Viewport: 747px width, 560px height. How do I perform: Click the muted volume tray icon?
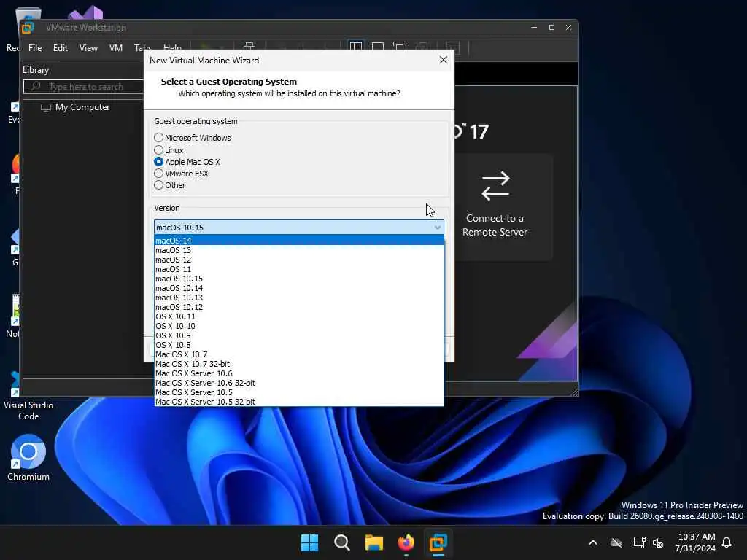click(658, 542)
